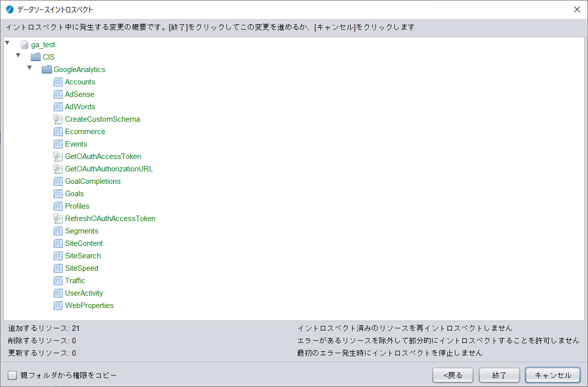Click the GetOAuthAuthorizationURL procedure icon

(x=58, y=169)
